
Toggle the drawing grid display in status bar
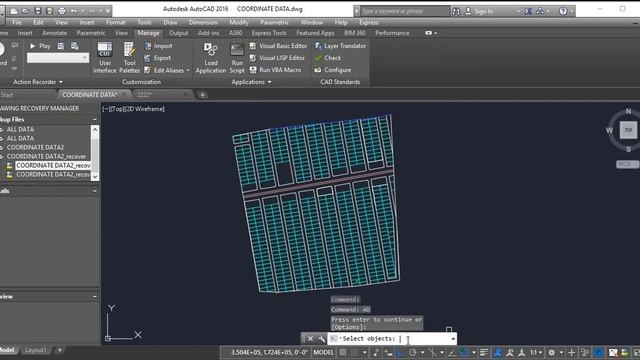point(343,352)
